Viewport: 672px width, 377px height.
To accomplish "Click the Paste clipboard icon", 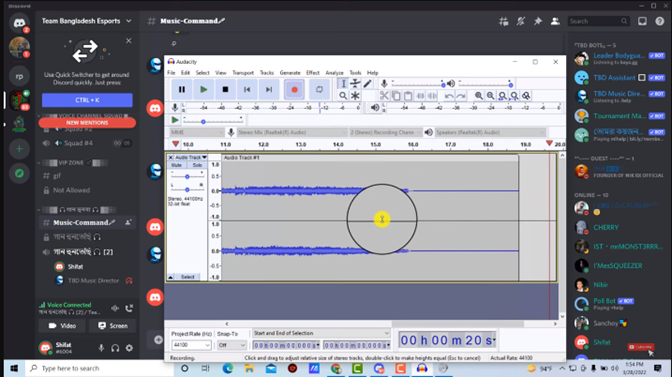I will pos(408,96).
